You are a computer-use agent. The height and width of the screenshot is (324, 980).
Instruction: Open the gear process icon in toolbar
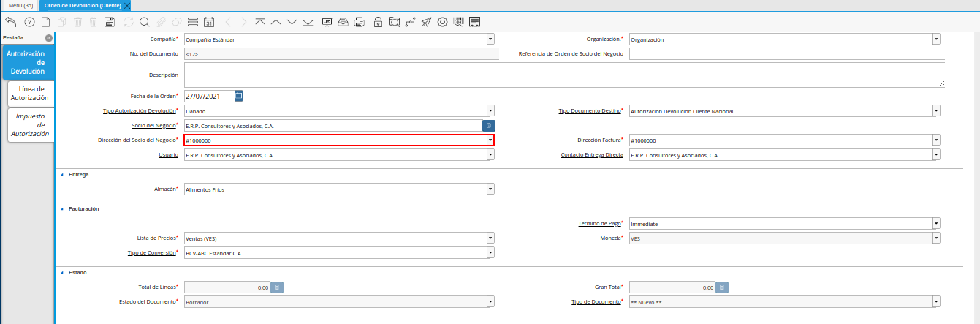(x=442, y=22)
